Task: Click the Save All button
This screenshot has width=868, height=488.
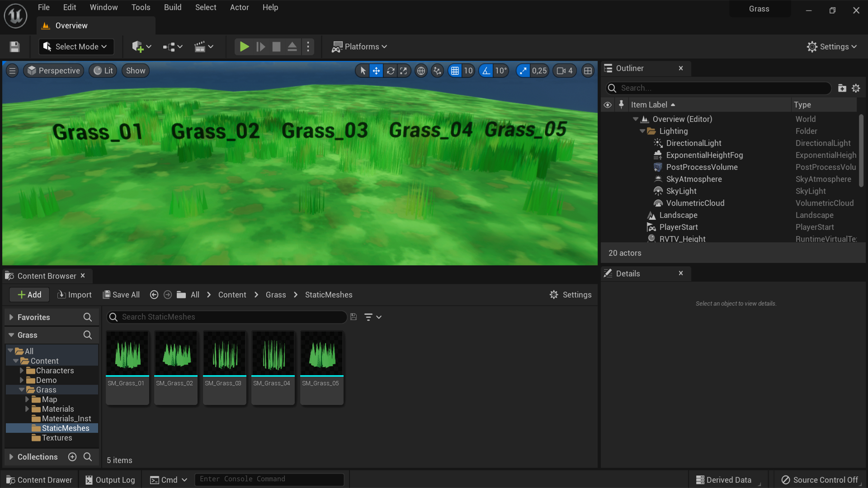Action: (121, 295)
